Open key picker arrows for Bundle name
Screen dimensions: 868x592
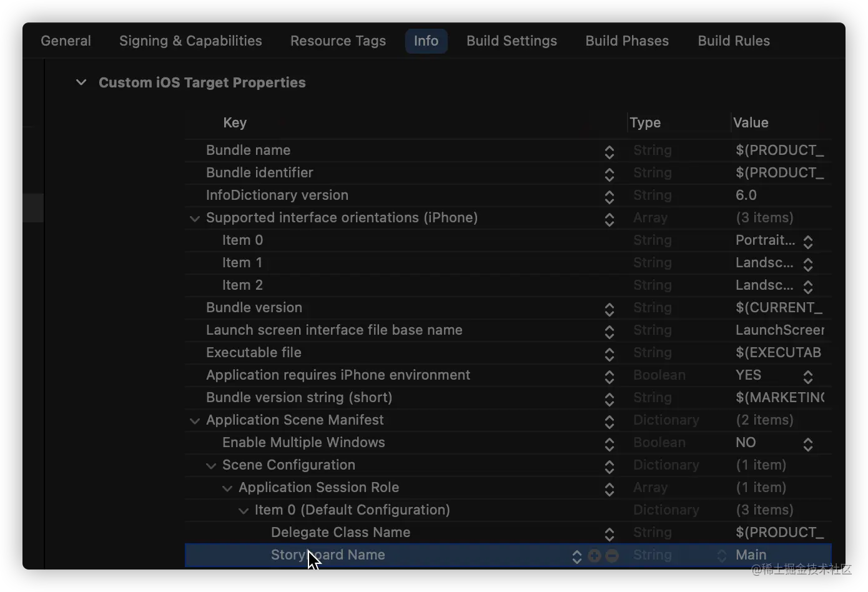(609, 152)
